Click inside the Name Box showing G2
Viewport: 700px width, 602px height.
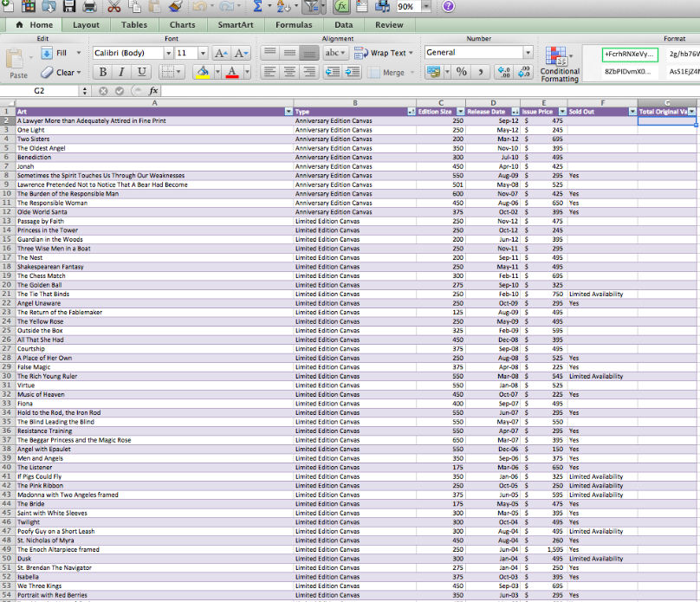pos(39,91)
